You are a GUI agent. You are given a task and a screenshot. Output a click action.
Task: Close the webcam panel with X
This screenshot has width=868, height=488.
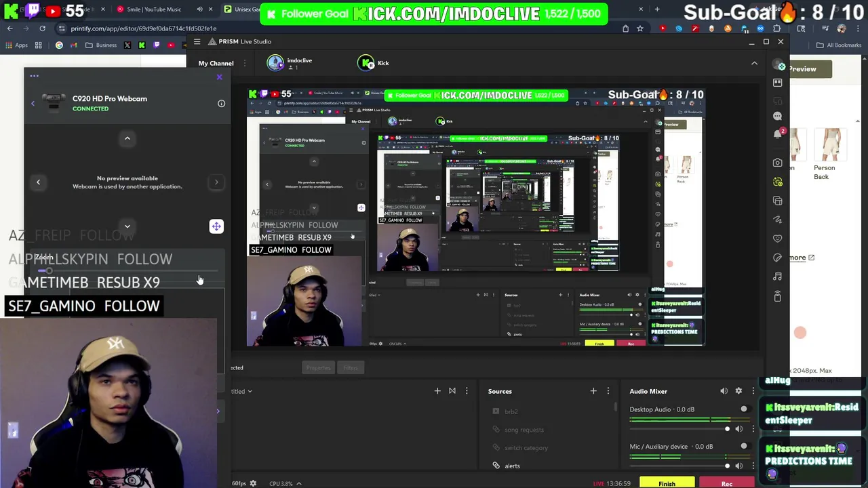219,77
